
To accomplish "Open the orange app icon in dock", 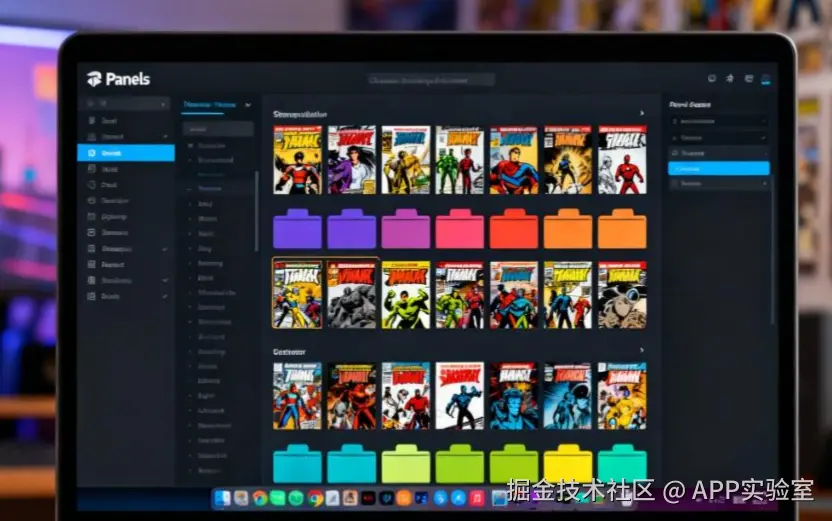I will [404, 498].
